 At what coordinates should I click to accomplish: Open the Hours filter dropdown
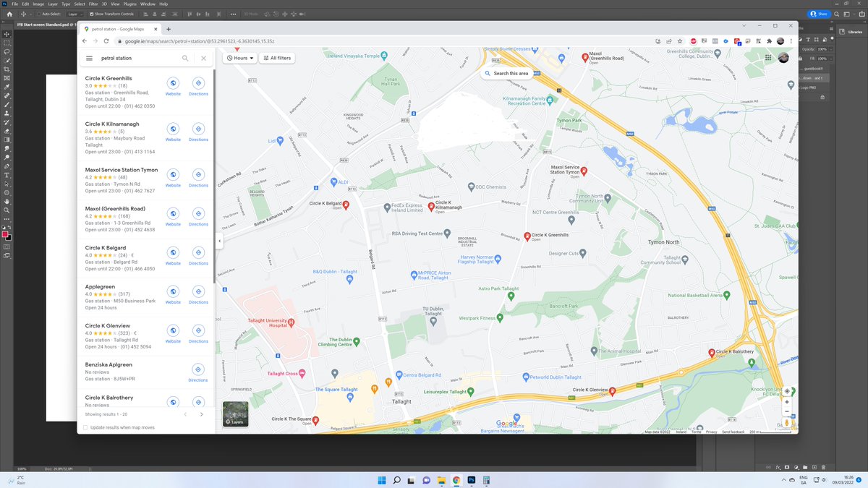tap(239, 58)
